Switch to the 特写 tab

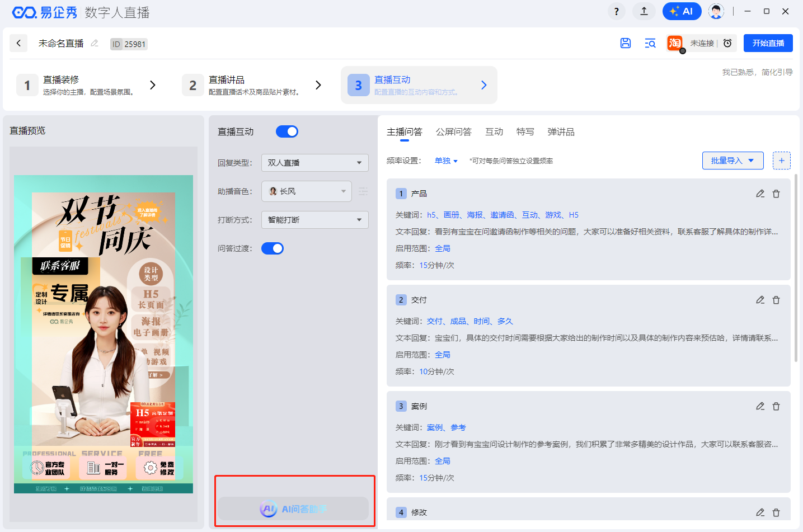pos(525,132)
